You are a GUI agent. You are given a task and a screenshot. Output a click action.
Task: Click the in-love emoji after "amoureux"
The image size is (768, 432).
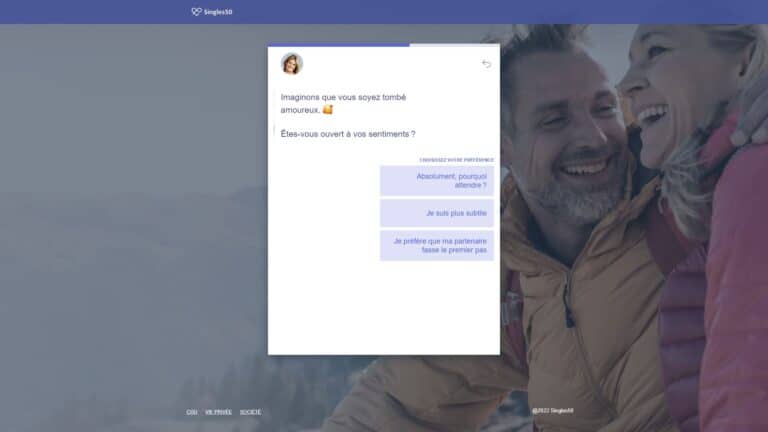coord(328,110)
